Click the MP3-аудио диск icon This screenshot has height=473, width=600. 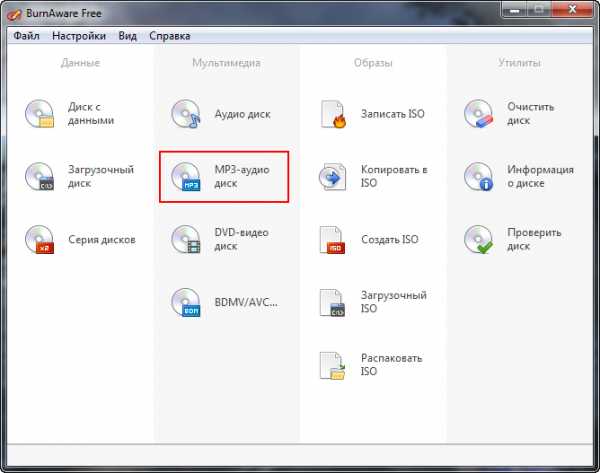click(x=186, y=176)
